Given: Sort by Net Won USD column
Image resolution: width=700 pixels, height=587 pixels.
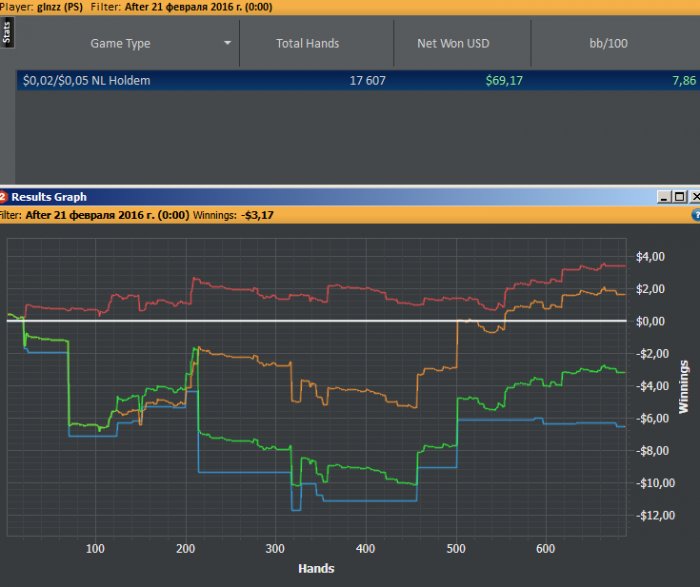Looking at the screenshot, I should pyautogui.click(x=460, y=44).
